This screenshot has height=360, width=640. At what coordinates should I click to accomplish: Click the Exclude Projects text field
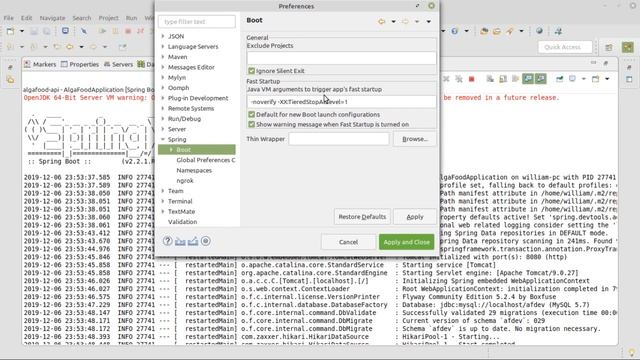coord(341,58)
